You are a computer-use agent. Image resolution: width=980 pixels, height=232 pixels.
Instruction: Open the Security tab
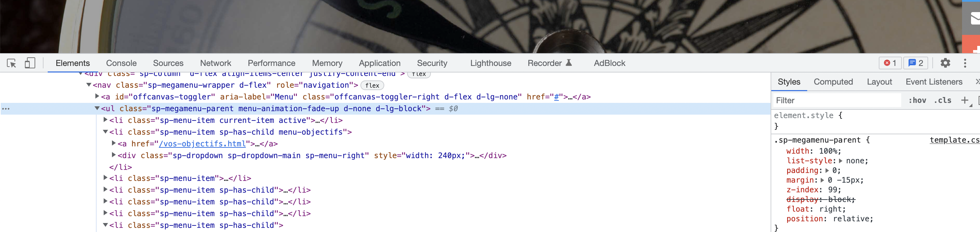(432, 63)
